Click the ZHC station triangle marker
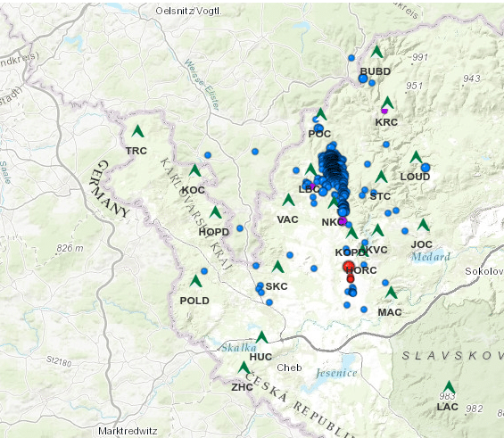Image resolution: width=504 pixels, height=438 pixels. 244,368
